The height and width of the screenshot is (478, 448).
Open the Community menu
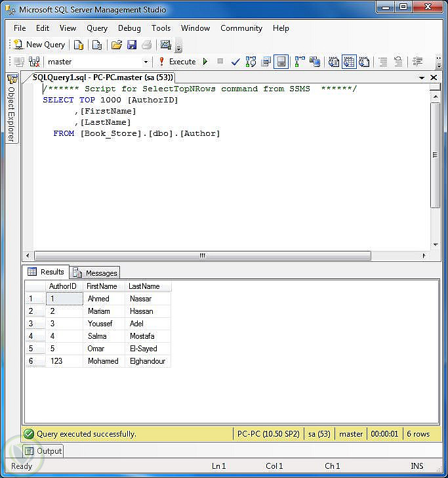[241, 28]
